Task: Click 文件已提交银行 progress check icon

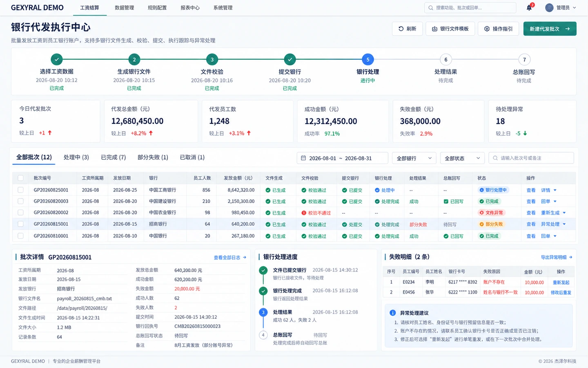Action: pyautogui.click(x=263, y=270)
